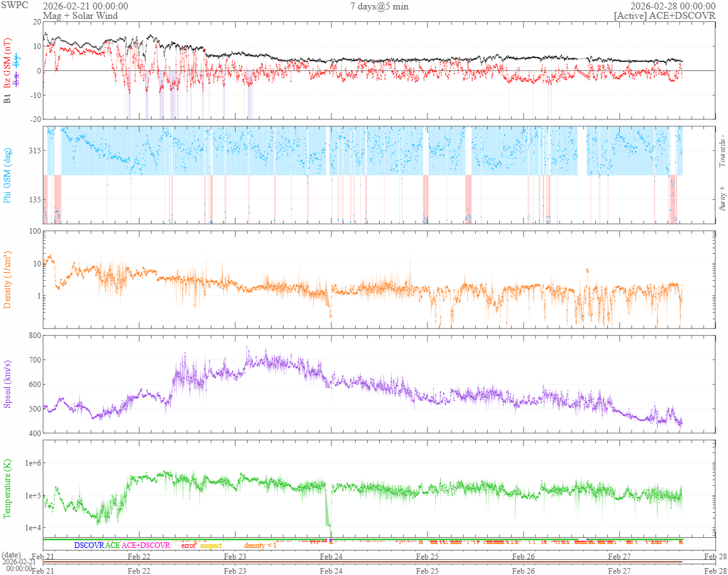Screen dimensions: 728x575
Task: Click the SWPC label in top corner
Action: click(15, 6)
